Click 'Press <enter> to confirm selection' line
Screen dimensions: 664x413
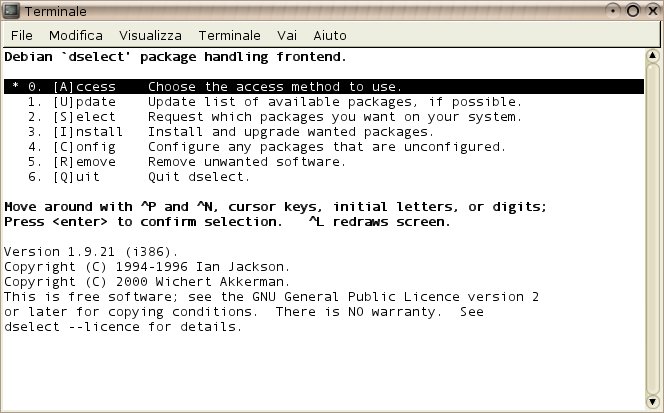click(x=227, y=222)
